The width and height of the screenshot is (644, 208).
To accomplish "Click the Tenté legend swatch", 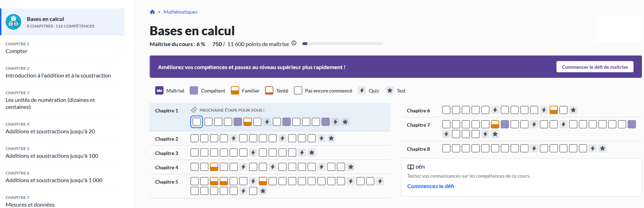I will 269,91.
